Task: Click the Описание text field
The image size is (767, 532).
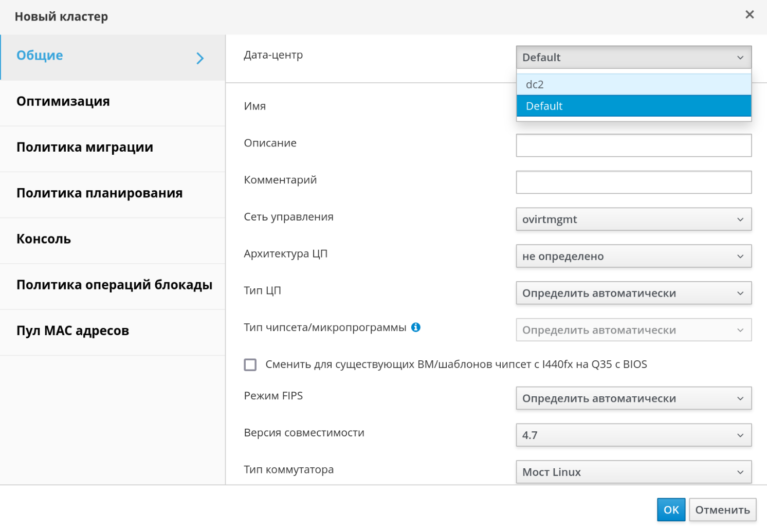Action: tap(633, 145)
